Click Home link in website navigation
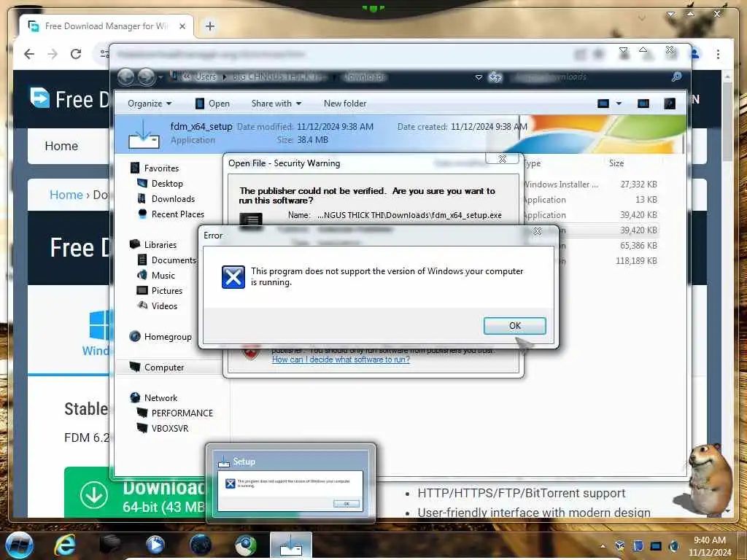747x560 pixels. click(61, 146)
